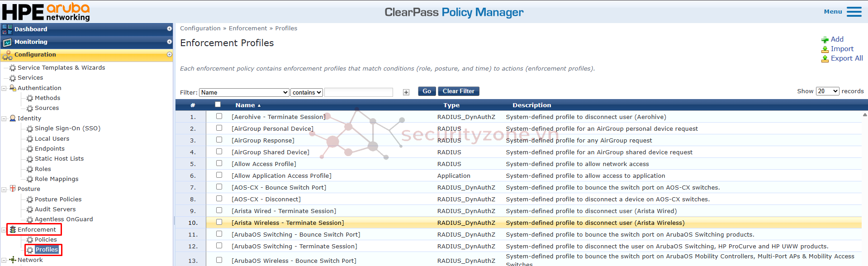
Task: Open the [Allow Access Profile] entry
Action: pos(264,164)
